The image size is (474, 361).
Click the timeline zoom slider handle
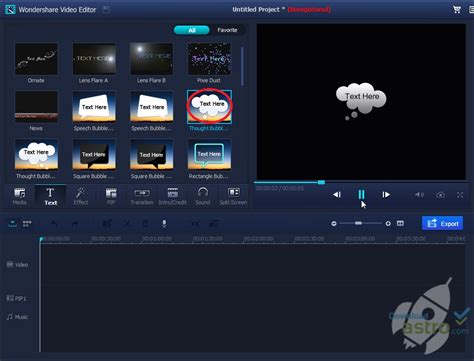pyautogui.click(x=358, y=223)
